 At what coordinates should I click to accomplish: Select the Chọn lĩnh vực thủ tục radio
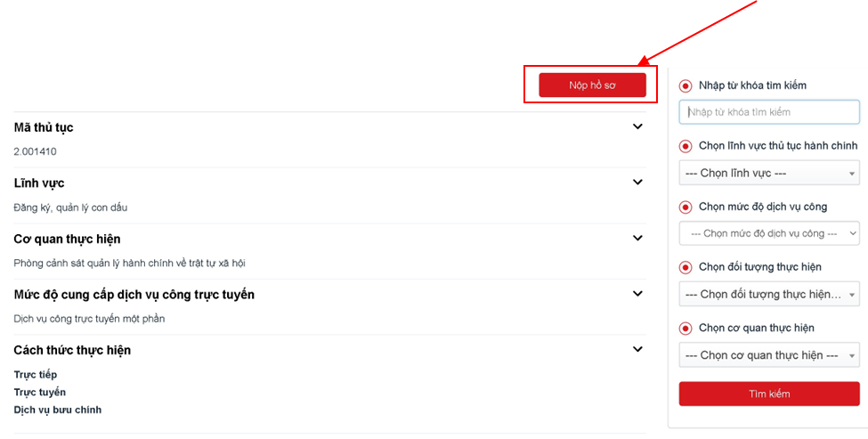(685, 146)
